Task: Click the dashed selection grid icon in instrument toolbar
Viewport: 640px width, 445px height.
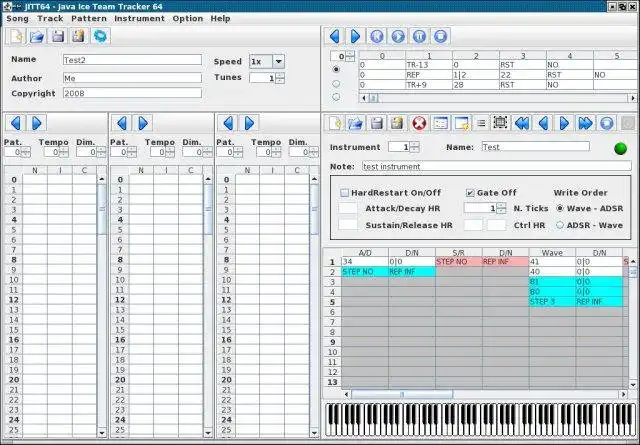Action: (500, 123)
